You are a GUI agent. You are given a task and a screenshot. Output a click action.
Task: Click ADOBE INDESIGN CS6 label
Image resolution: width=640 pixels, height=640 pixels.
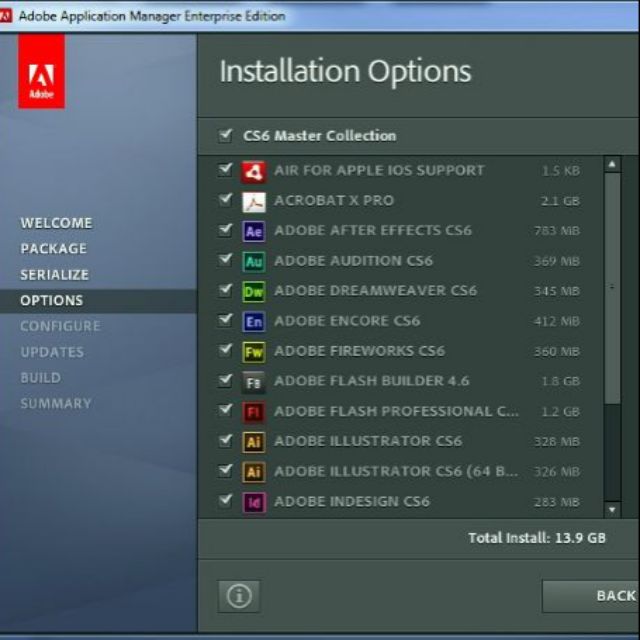tap(352, 501)
